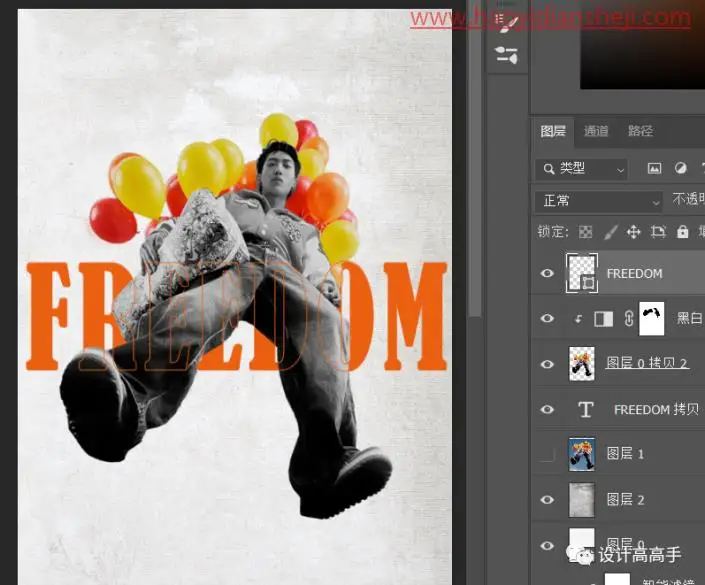705x585 pixels.
Task: Hide the 黑白 adjustment layer
Action: coord(547,318)
